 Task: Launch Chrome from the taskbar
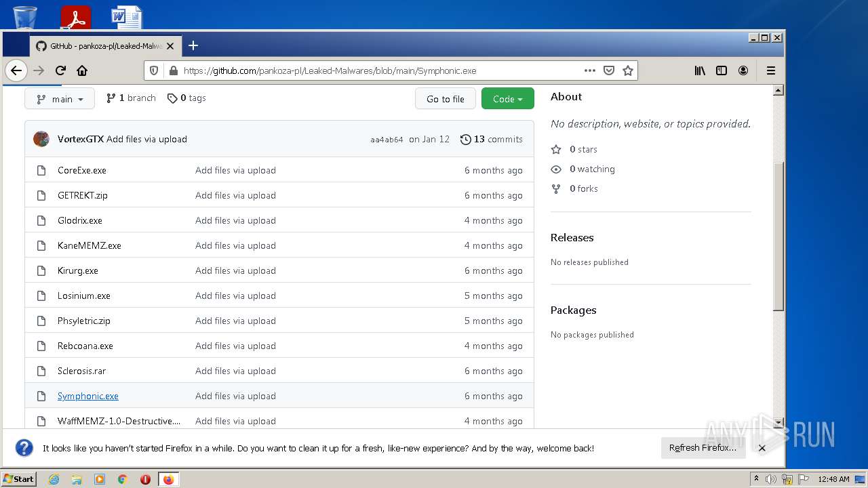(x=123, y=479)
